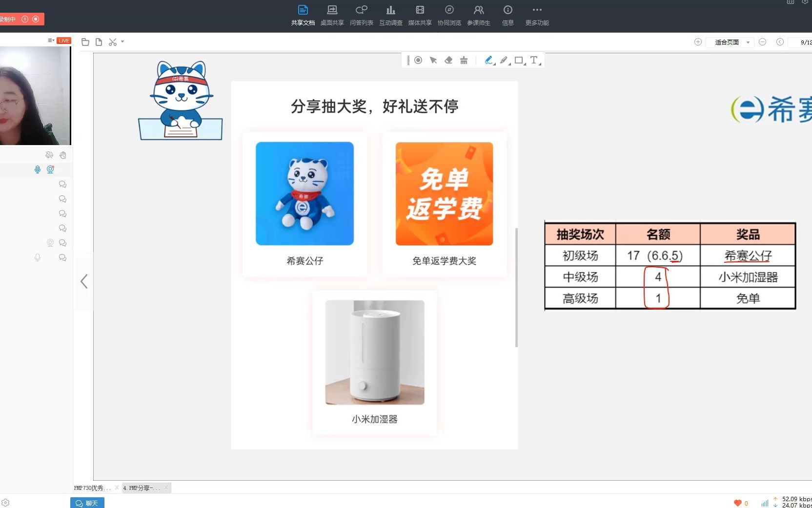Open chat with the second listed participant

(62, 199)
